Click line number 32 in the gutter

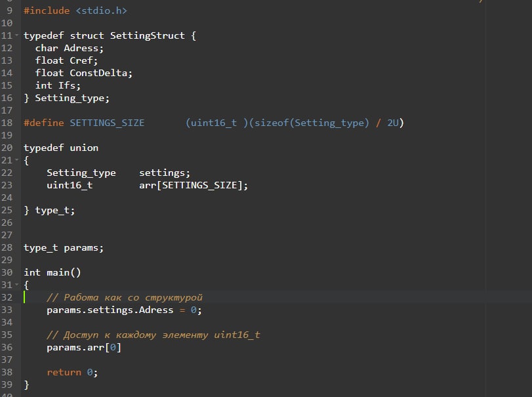tap(7, 297)
